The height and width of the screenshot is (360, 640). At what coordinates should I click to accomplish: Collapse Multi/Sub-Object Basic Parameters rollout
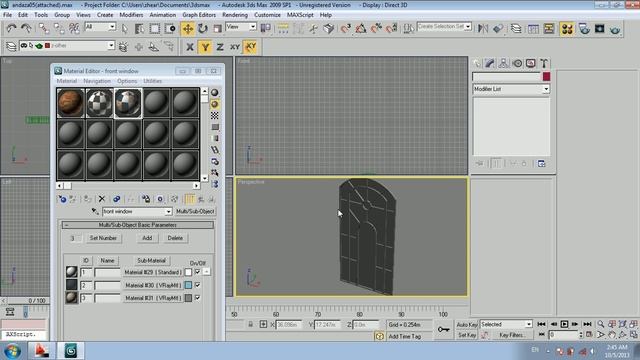(138, 225)
